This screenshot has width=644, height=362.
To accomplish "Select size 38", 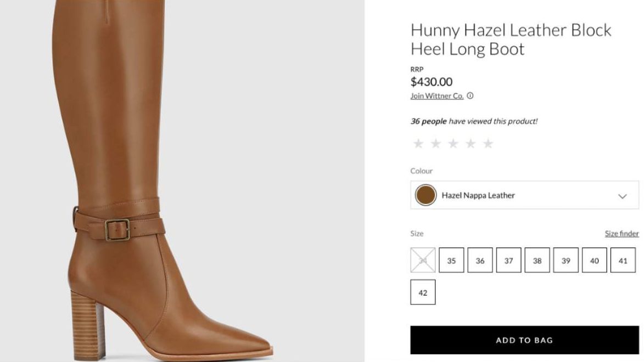I will [x=537, y=261].
